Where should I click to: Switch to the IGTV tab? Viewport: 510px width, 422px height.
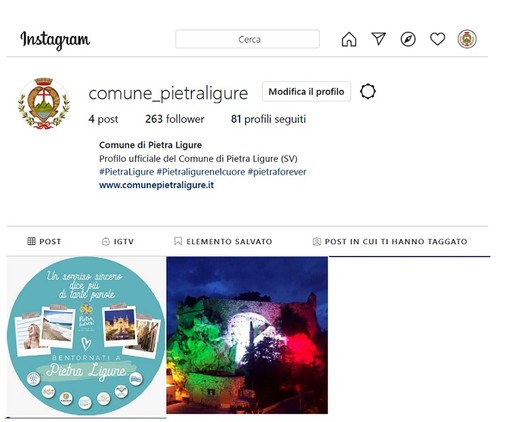(118, 241)
